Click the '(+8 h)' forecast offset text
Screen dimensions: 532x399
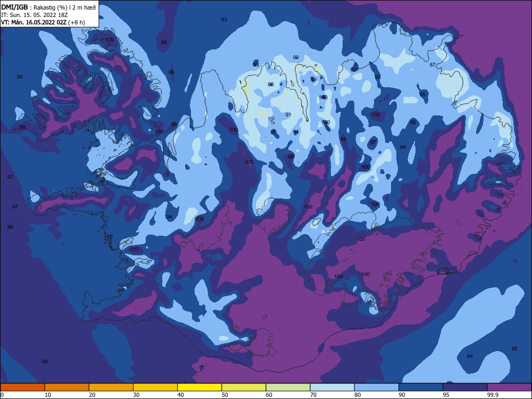pos(76,22)
